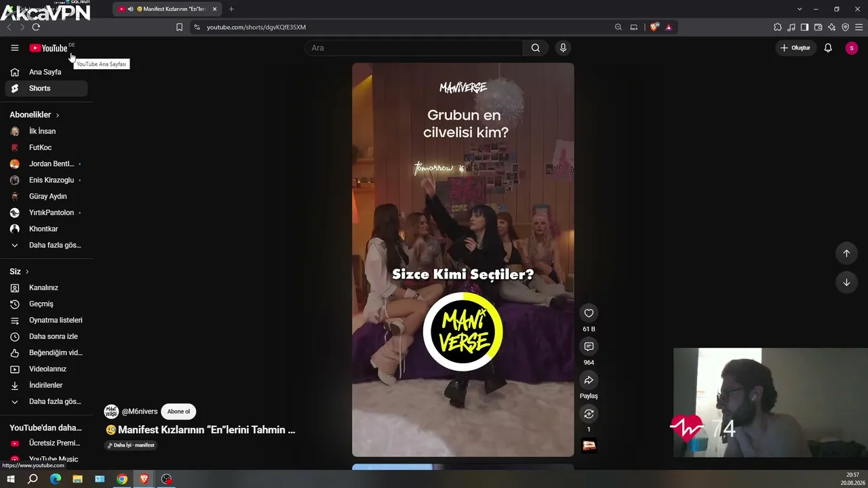This screenshot has height=488, width=868.
Task: Open the Windows Start menu
Action: (11, 479)
